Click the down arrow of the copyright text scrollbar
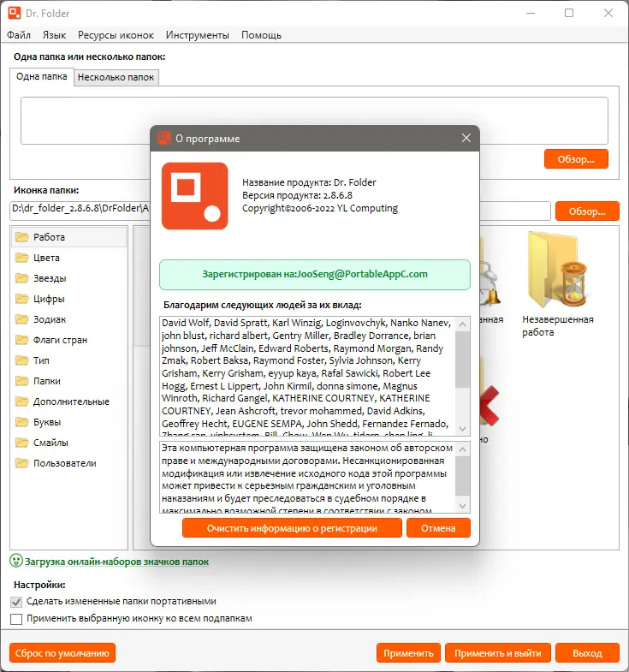 (x=462, y=506)
